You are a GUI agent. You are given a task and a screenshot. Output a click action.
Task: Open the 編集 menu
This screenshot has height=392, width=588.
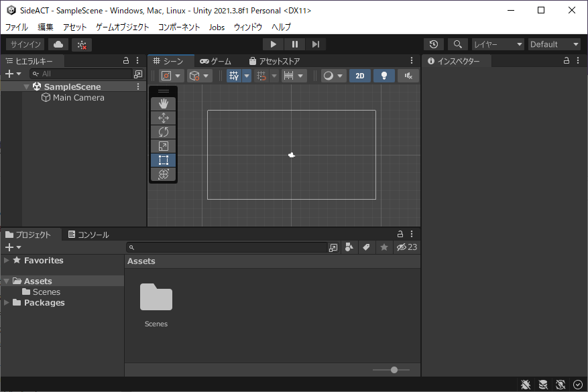pos(46,27)
